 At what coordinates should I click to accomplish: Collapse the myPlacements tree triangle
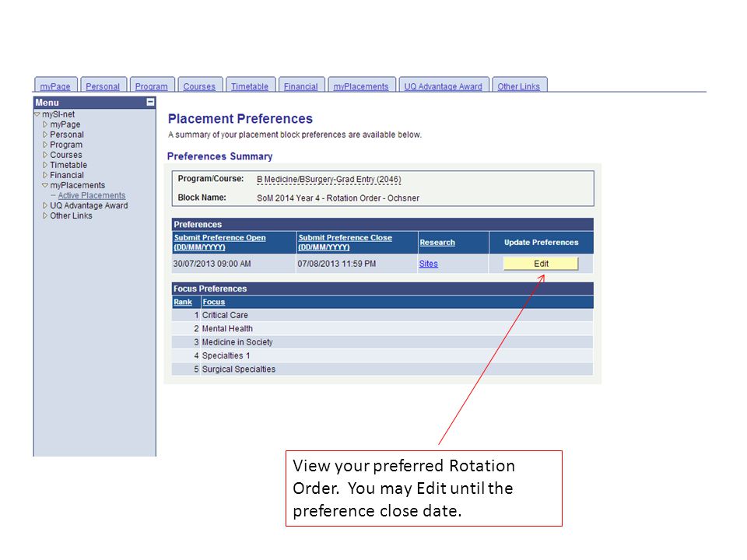(x=45, y=185)
